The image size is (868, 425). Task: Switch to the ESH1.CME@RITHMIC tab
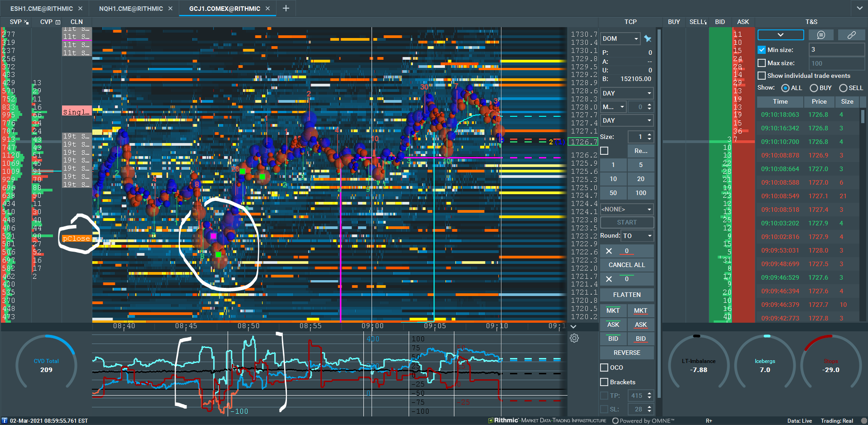coord(42,9)
